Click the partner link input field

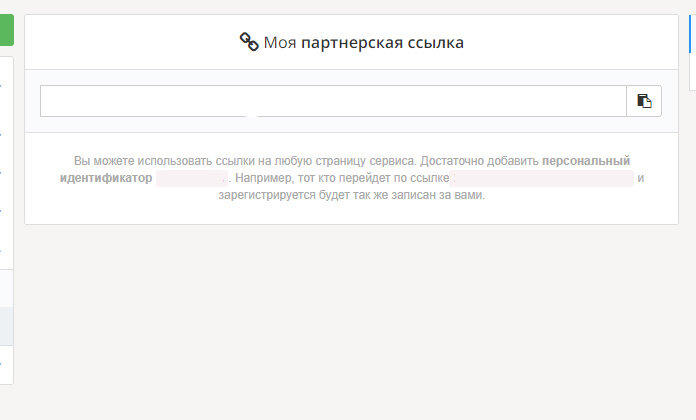(x=333, y=101)
